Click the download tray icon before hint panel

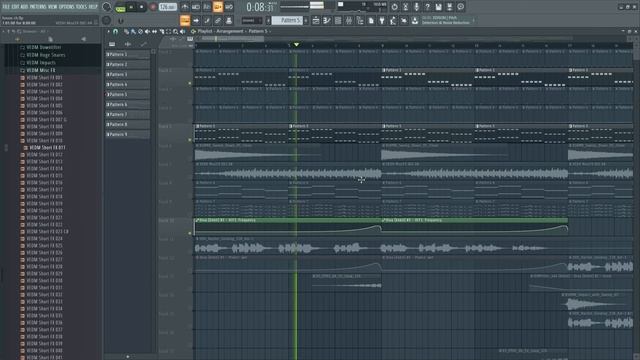point(415,20)
